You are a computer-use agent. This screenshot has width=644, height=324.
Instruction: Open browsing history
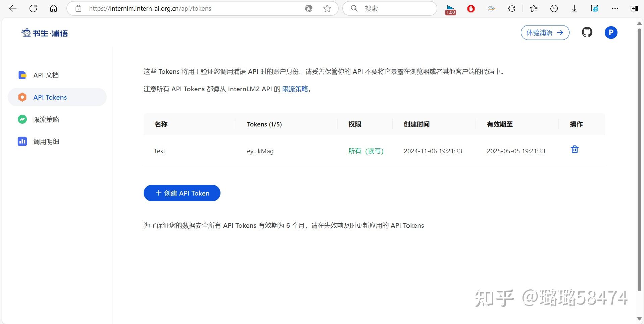point(554,8)
